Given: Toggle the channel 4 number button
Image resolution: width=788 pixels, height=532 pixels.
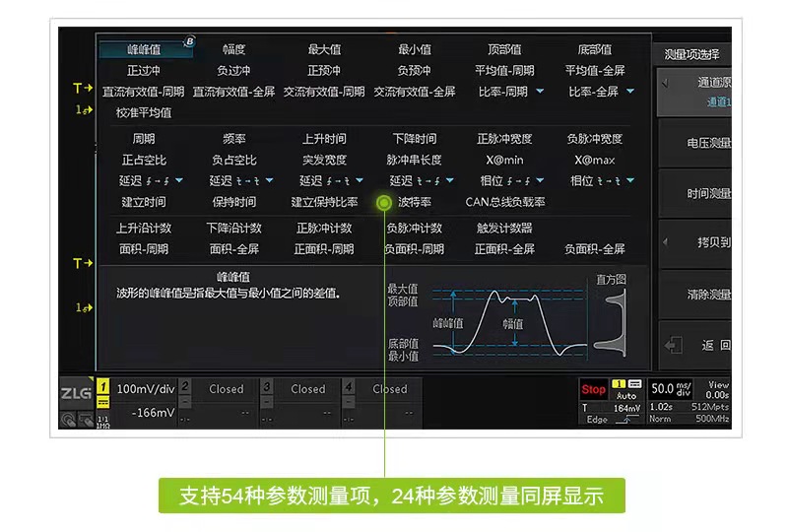Looking at the screenshot, I should (349, 386).
